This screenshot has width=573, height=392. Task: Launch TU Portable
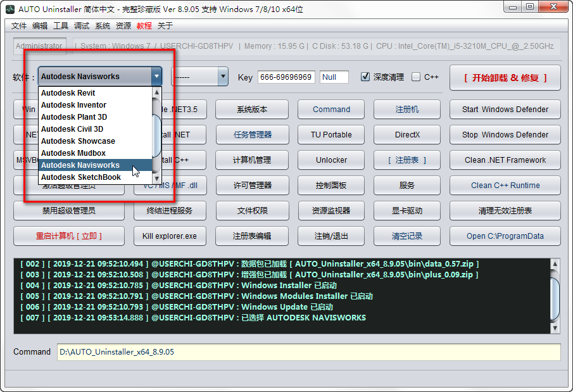331,134
